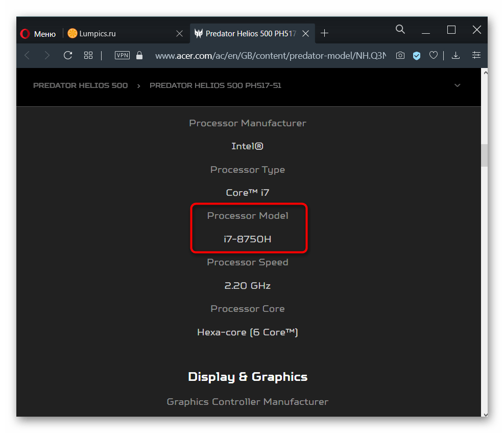Close the Predator Helios 500 tab

click(305, 34)
